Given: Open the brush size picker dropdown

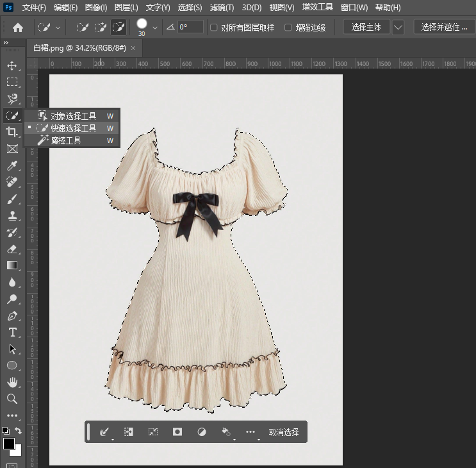Looking at the screenshot, I should coord(155,28).
